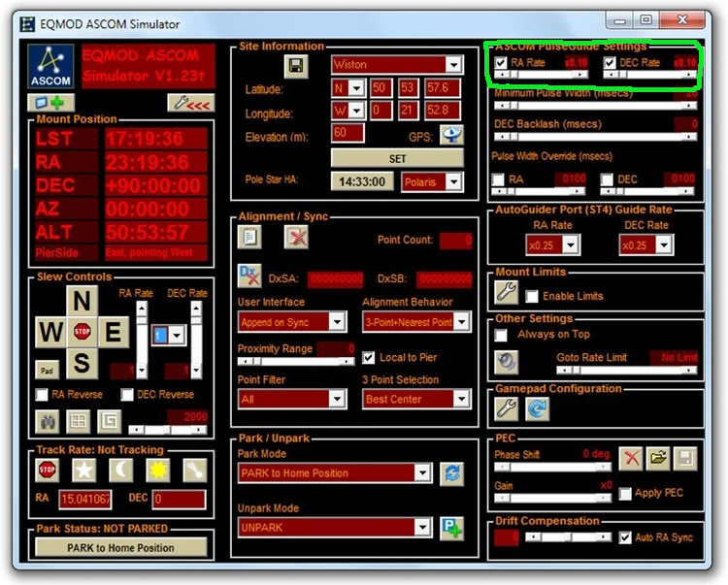Viewport: 728px width, 585px height.
Task: Open the UNPARK mode dropdown
Action: (422, 528)
